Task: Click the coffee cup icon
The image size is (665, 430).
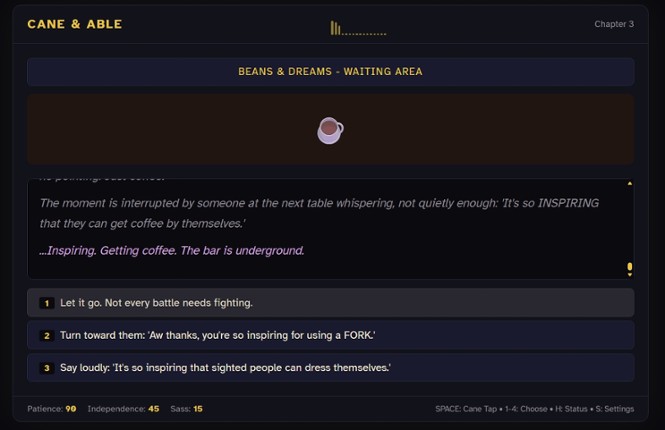Action: tap(330, 130)
